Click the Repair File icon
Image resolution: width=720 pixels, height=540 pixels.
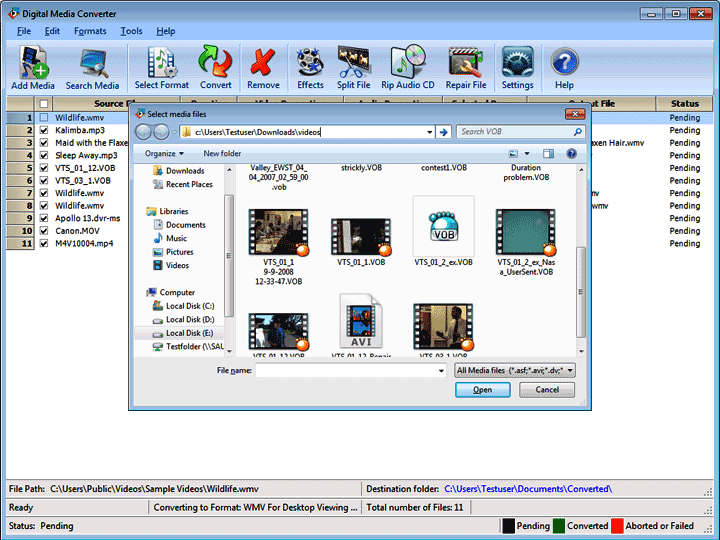tap(466, 68)
